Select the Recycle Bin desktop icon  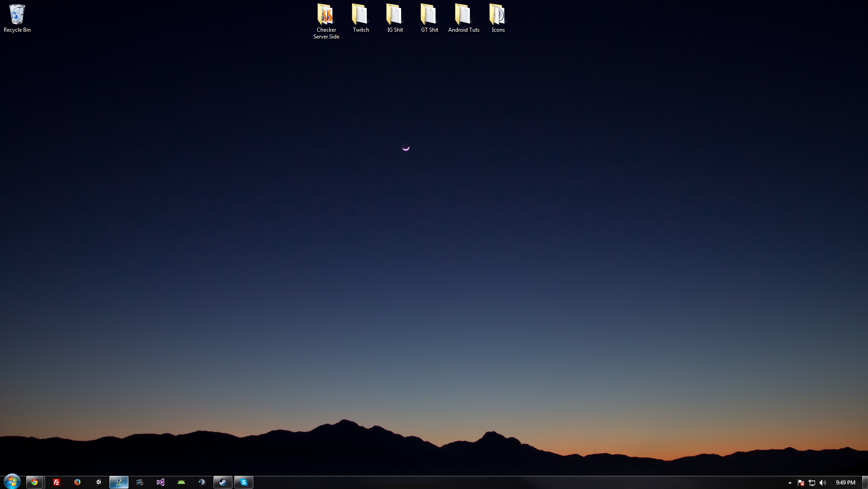coord(17,19)
